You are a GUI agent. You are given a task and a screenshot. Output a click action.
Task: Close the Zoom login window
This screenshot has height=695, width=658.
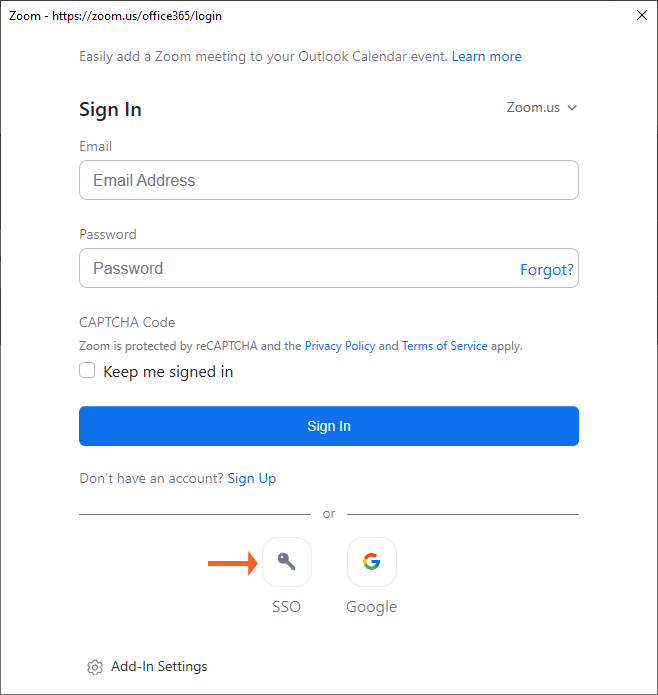[x=641, y=15]
